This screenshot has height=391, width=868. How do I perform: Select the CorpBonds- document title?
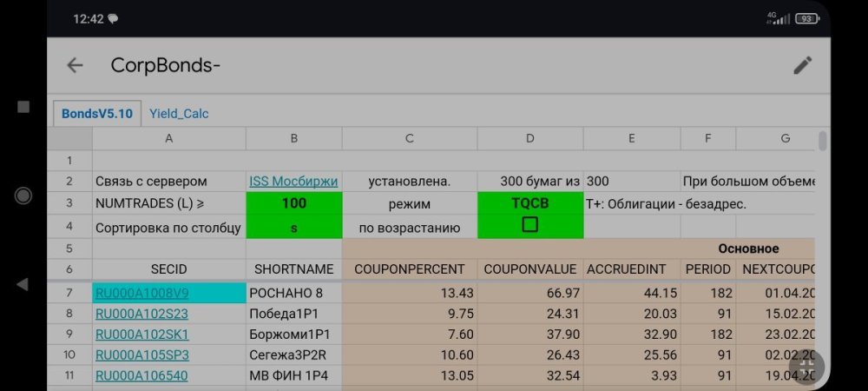point(166,65)
